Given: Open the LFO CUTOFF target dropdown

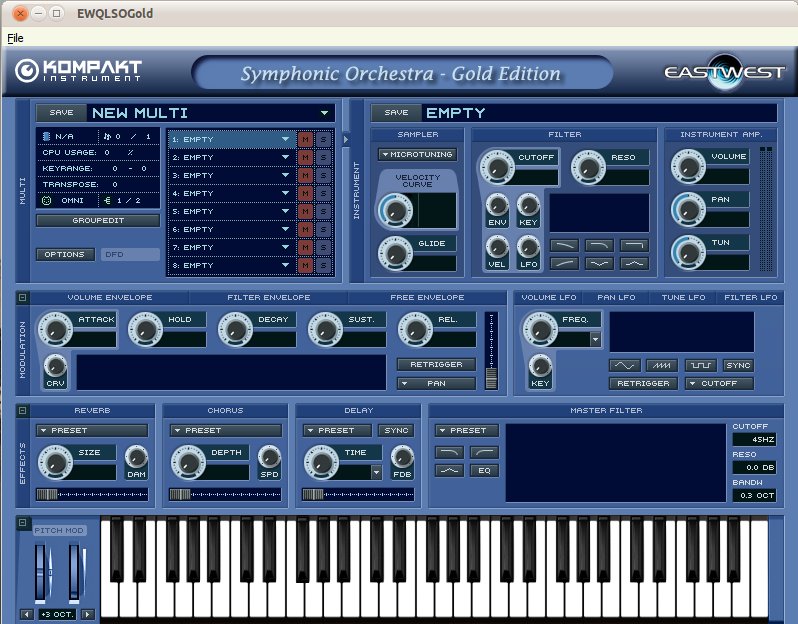Looking at the screenshot, I should point(719,383).
